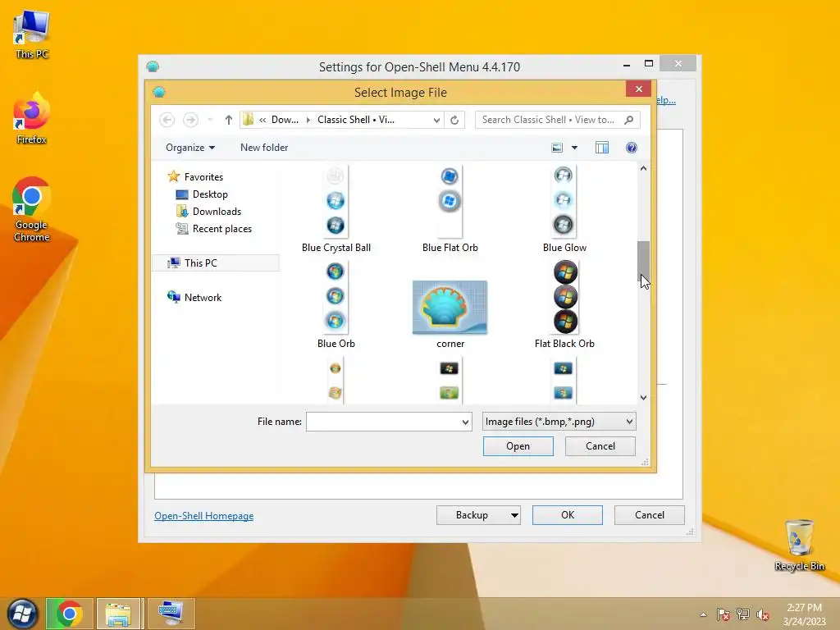Go back in the file dialog
The image size is (840, 630).
click(167, 120)
